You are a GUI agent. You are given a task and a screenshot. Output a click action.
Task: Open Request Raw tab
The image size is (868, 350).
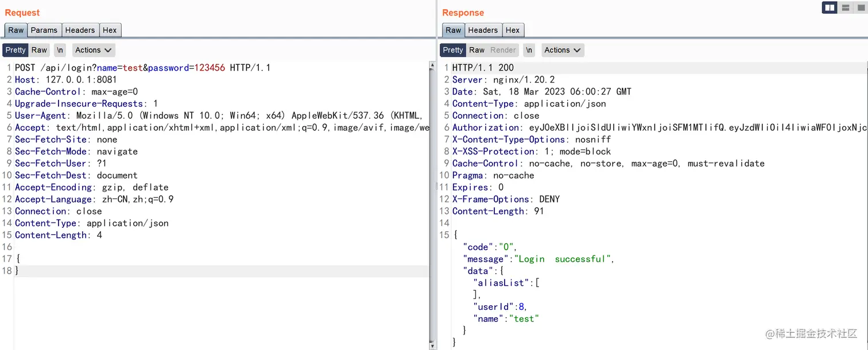pos(16,30)
